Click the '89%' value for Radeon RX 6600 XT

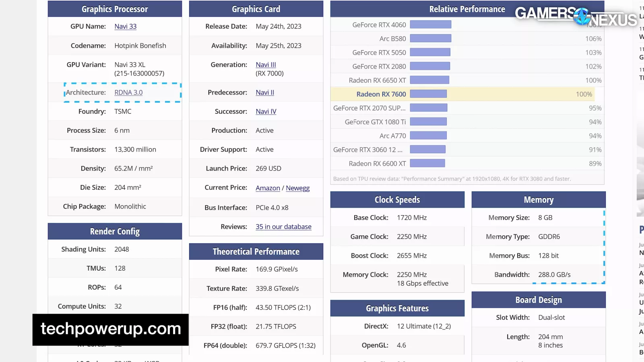click(x=595, y=164)
